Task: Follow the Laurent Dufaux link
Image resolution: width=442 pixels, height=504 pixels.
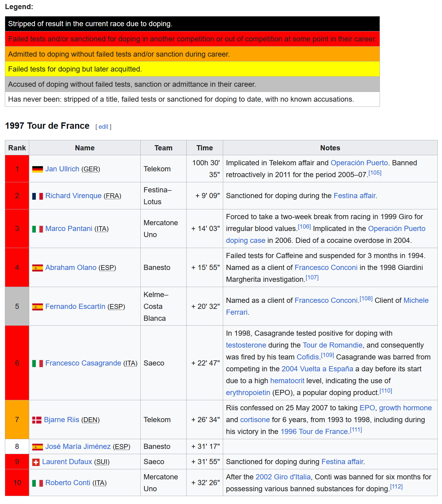Action: pyautogui.click(x=67, y=462)
